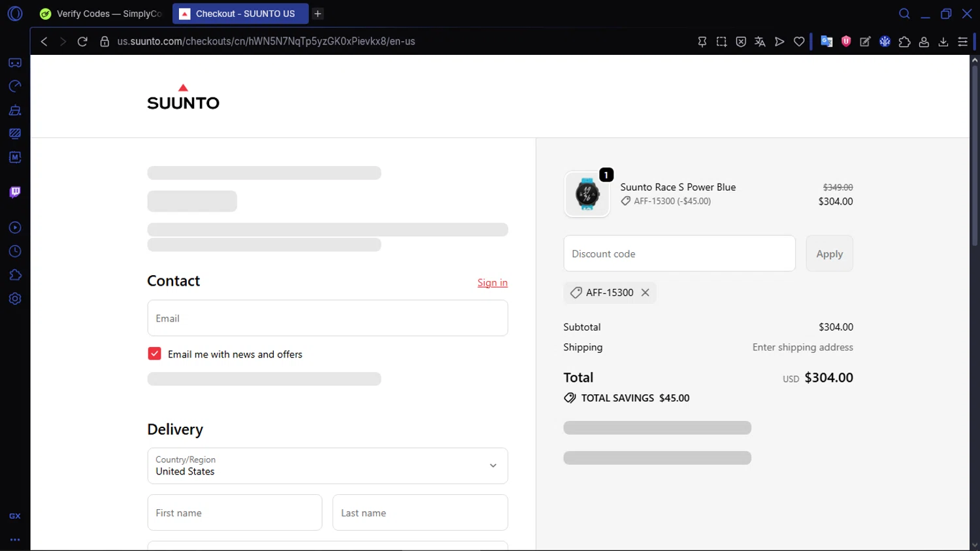Image resolution: width=980 pixels, height=551 pixels.
Task: Open blue snowflake-tree extension icon
Action: point(885,41)
